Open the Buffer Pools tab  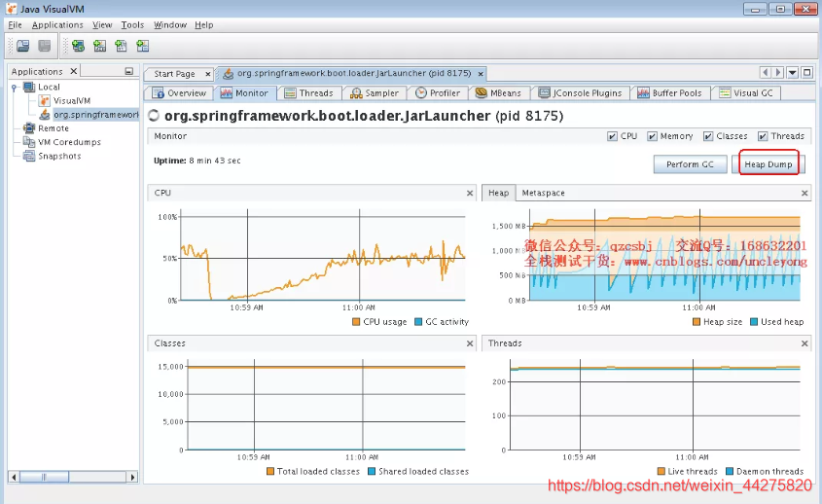click(669, 93)
